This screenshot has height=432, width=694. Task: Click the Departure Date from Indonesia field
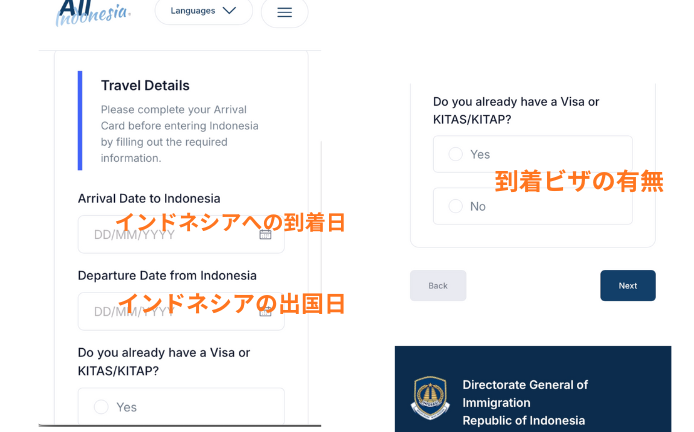tap(181, 312)
